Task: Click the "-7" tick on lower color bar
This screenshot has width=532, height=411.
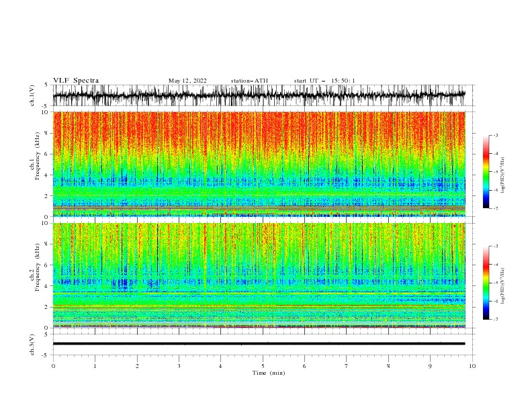Action: (x=496, y=320)
